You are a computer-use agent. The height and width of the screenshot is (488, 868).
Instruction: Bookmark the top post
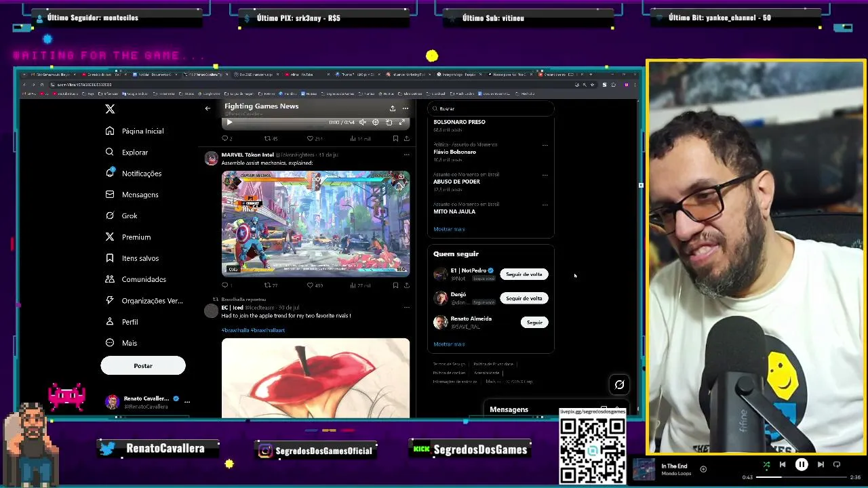(x=395, y=138)
